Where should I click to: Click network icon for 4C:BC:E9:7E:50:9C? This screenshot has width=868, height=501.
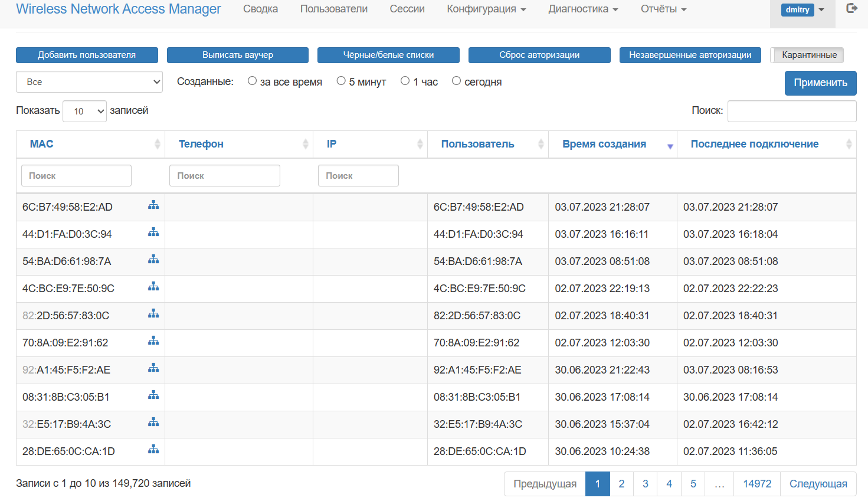[x=153, y=286]
